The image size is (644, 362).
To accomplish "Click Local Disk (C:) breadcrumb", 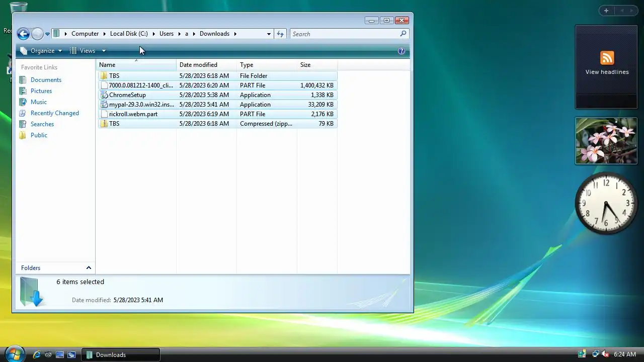I will tap(129, 34).
